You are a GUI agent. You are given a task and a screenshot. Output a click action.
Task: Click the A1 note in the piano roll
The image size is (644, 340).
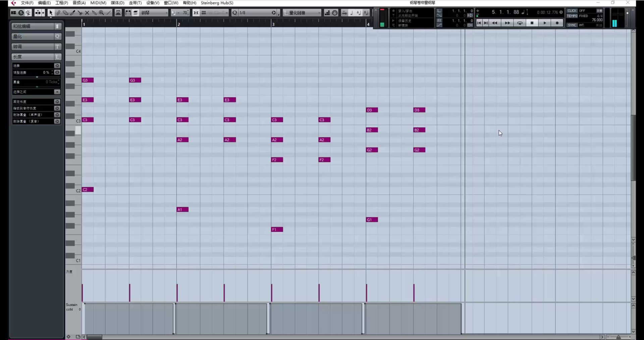click(182, 209)
